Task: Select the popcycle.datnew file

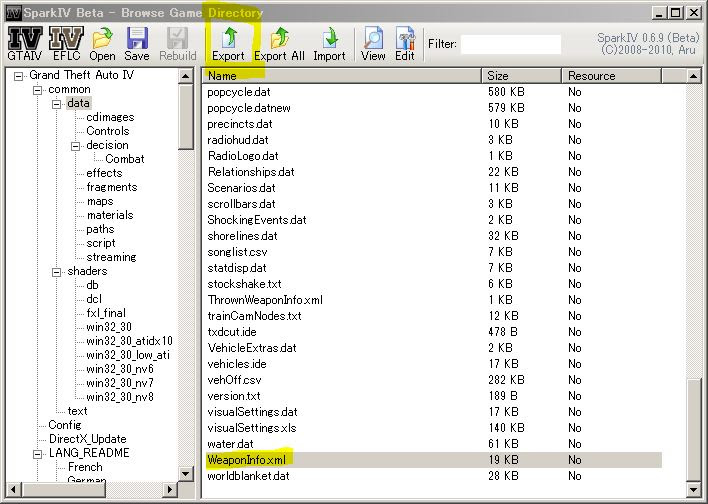Action: click(248, 108)
